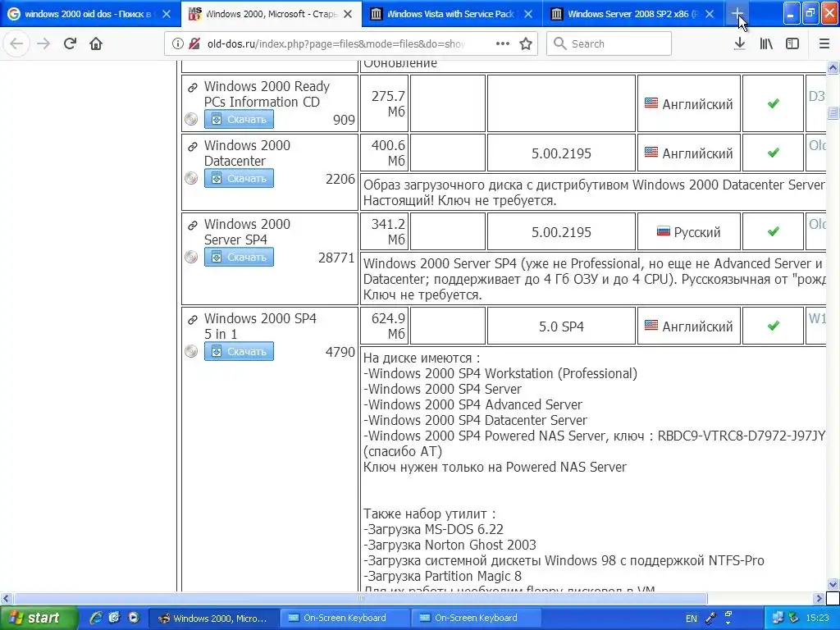Download Windows 2000 Datacenter via Скачать
Image resolution: width=840 pixels, height=630 pixels.
pyautogui.click(x=239, y=178)
